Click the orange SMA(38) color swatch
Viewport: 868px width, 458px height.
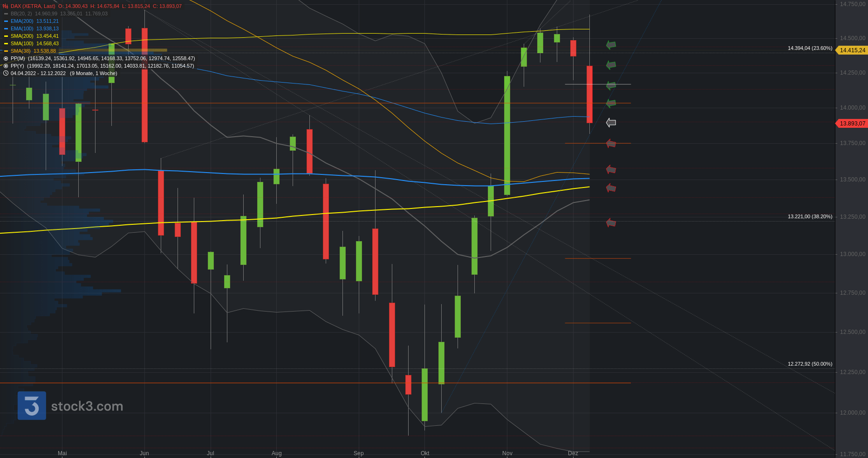pos(6,51)
